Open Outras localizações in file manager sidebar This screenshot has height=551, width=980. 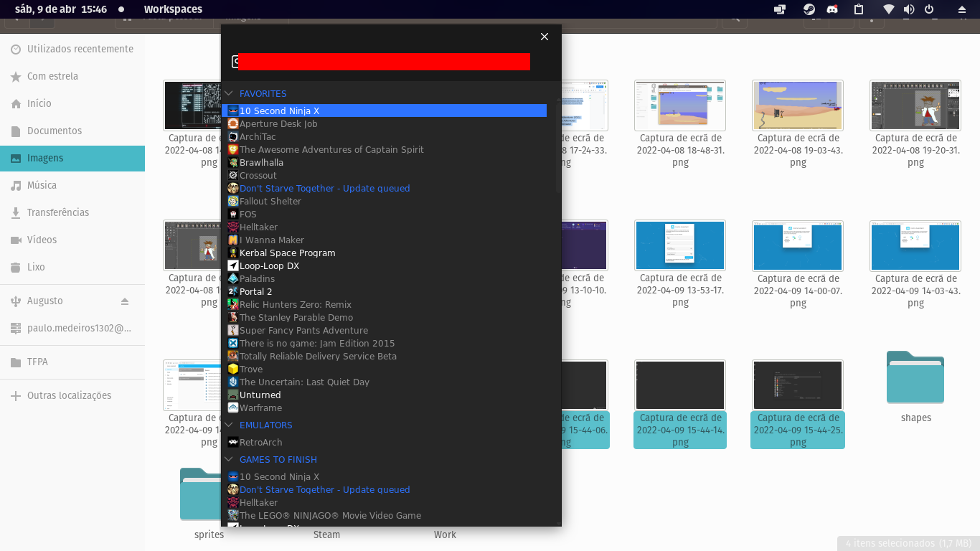pos(72,395)
